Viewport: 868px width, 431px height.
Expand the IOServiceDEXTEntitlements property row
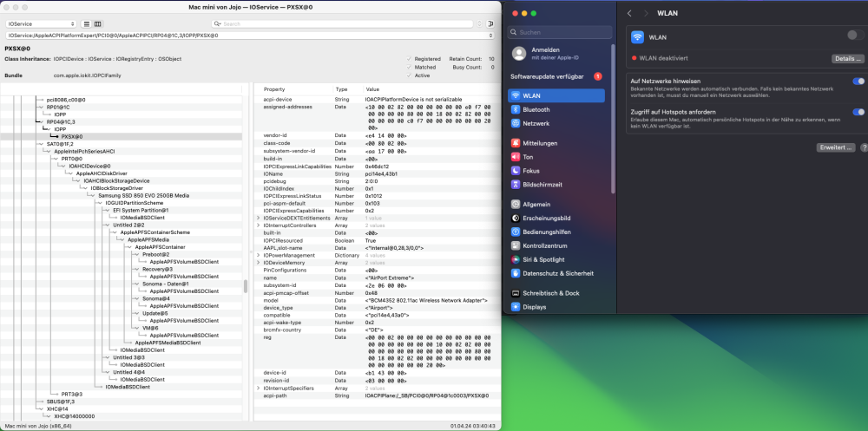coord(258,218)
